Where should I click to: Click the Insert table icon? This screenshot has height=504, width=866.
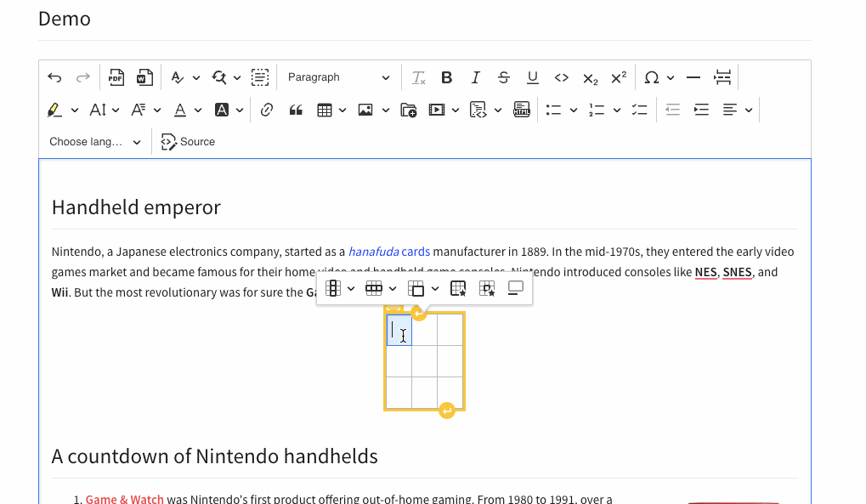click(325, 110)
